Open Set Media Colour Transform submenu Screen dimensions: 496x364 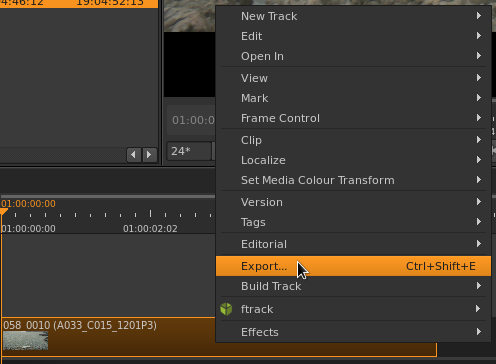(353, 180)
